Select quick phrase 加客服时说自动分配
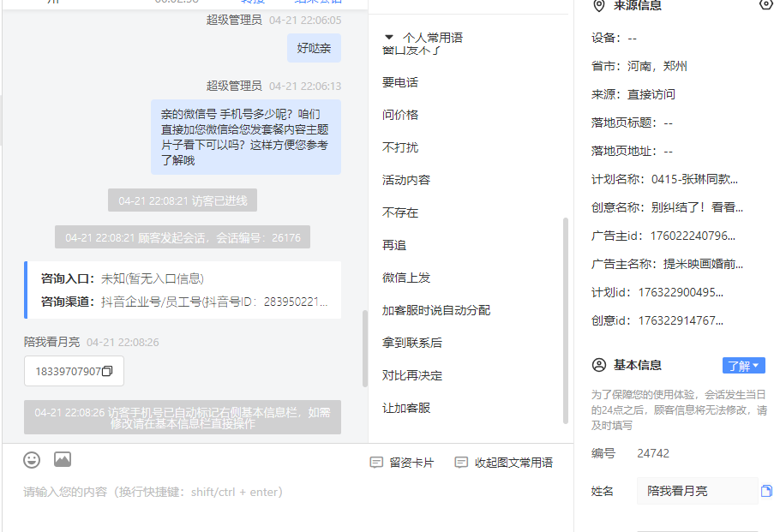 point(436,310)
